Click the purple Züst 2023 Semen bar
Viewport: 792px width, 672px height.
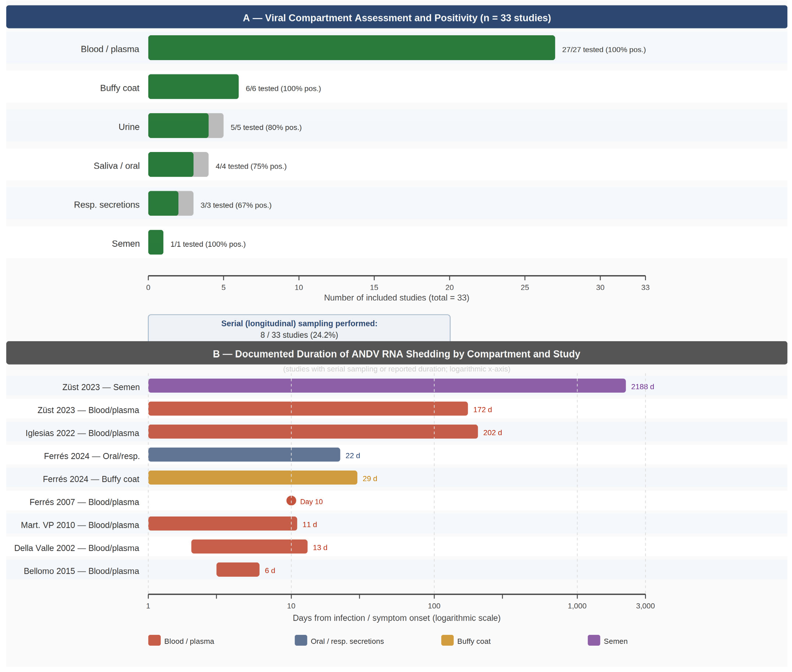coord(387,386)
